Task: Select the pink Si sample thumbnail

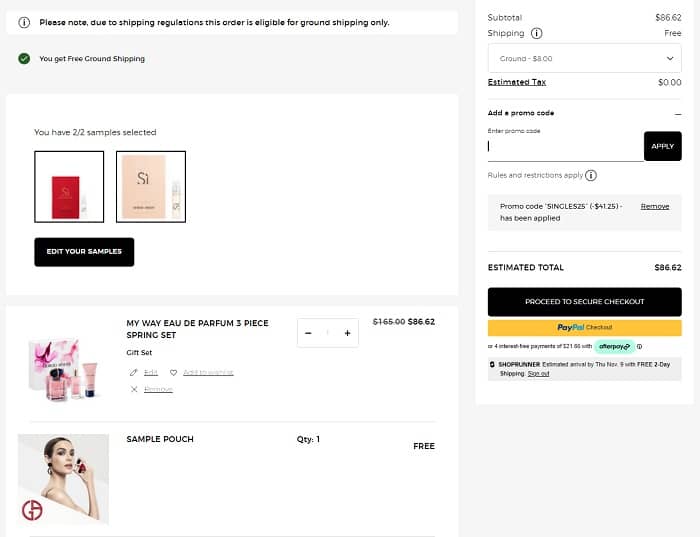Action: [150, 186]
